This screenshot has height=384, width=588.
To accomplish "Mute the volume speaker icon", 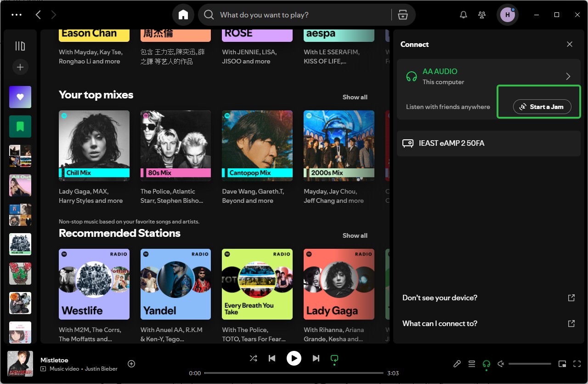I will click(x=501, y=364).
